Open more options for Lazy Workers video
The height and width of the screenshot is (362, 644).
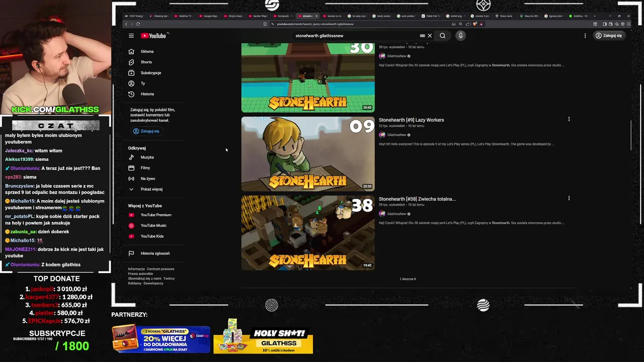[x=569, y=119]
